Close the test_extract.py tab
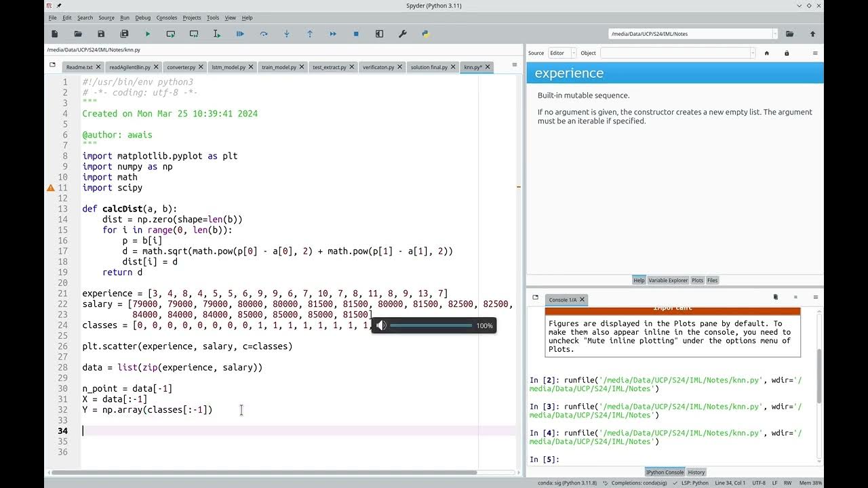This screenshot has height=488, width=868. coord(353,67)
